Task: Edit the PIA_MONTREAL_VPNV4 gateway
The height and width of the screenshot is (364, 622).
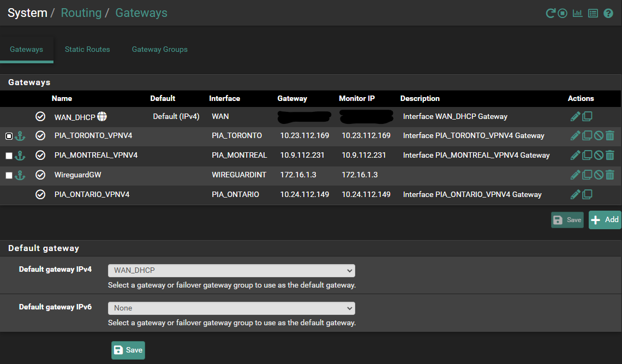Action: coord(575,155)
